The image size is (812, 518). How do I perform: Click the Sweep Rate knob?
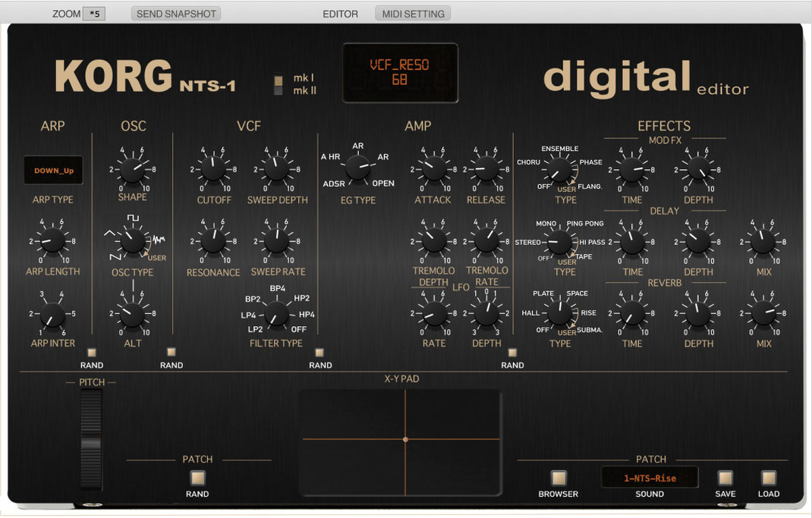(277, 241)
